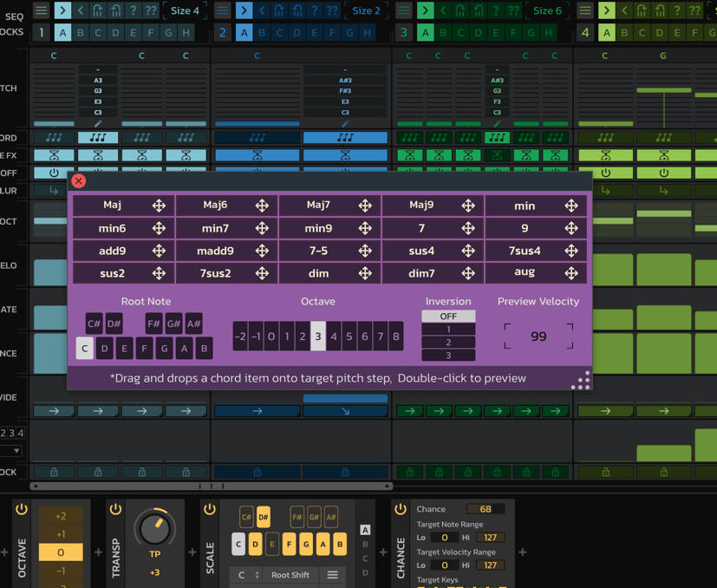Toggle the CHANCE module power button
Viewport: 717px width, 588px height.
click(400, 509)
